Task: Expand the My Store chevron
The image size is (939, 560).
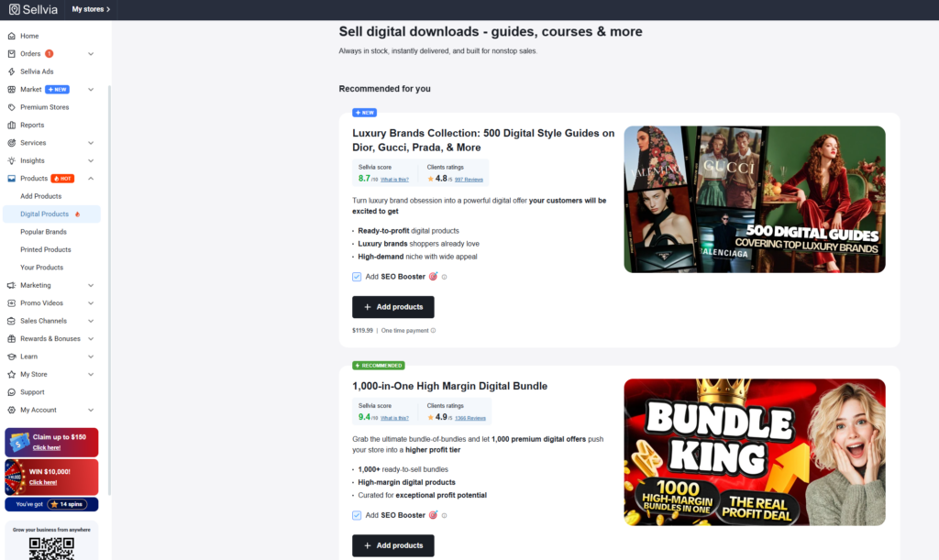Action: (x=91, y=375)
